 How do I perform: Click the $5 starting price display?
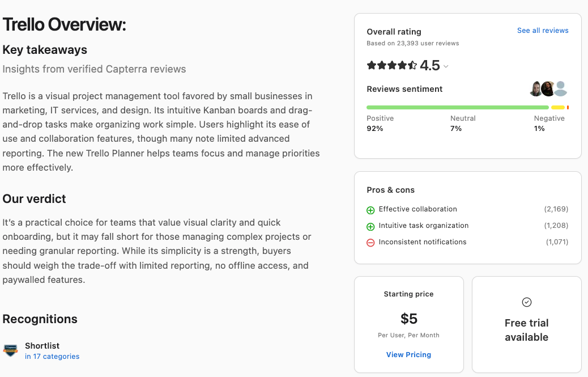pos(408,319)
